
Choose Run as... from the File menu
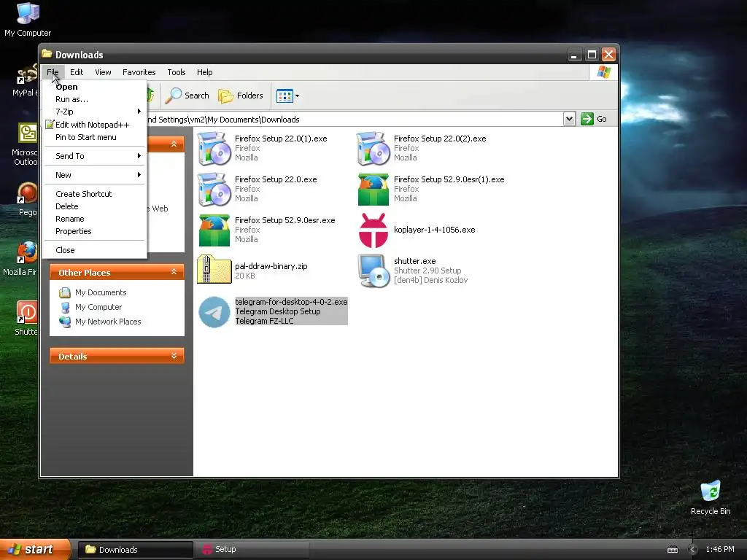point(94,99)
